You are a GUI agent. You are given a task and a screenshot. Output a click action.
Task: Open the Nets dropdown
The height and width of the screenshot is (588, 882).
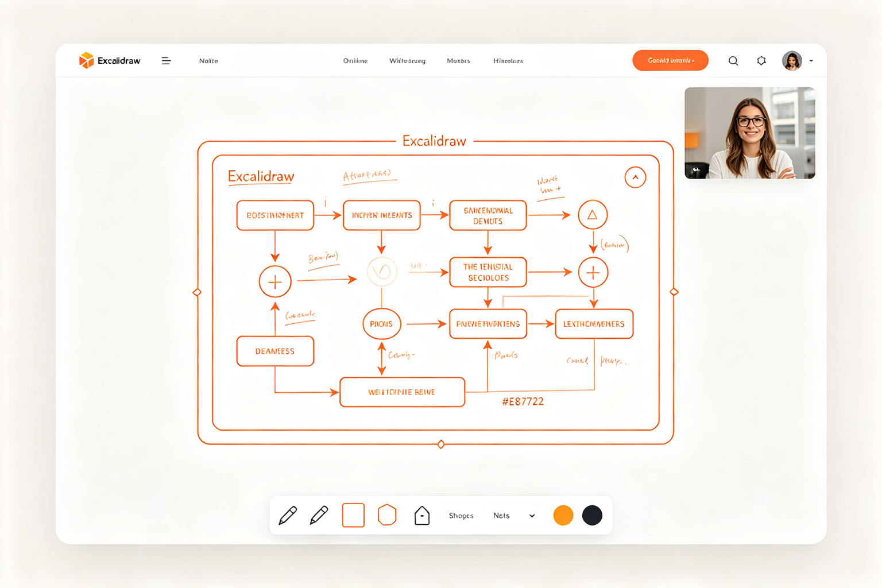point(514,516)
